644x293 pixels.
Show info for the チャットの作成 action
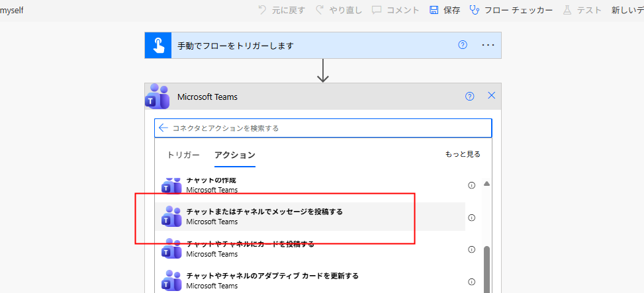[471, 185]
